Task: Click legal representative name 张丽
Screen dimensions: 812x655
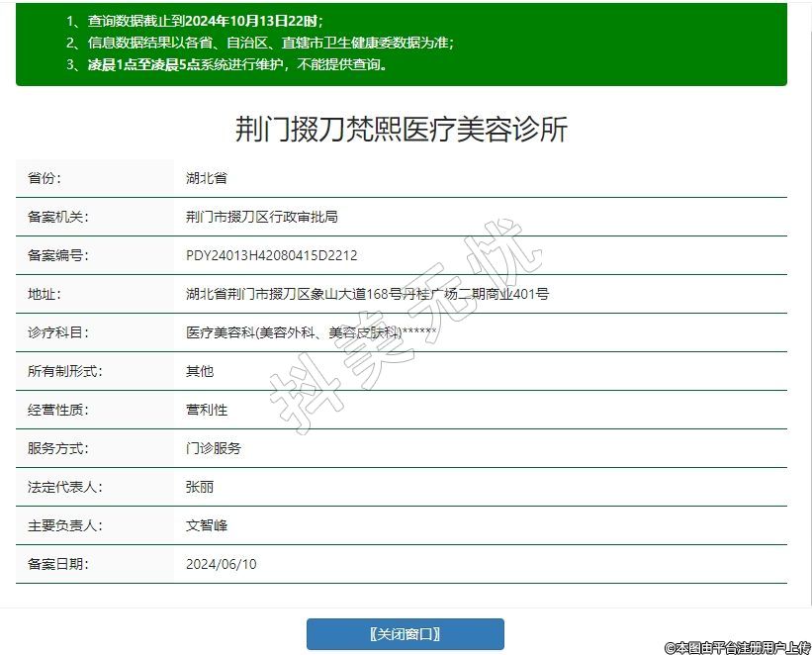Action: point(200,487)
